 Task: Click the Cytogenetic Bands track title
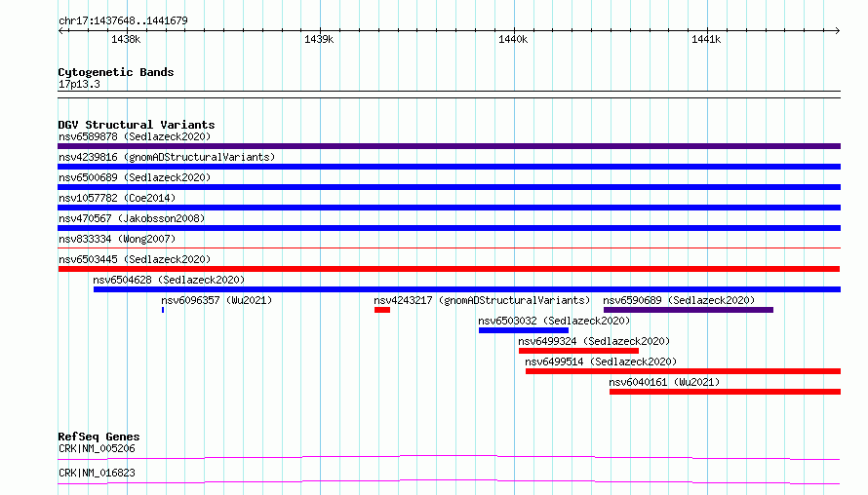click(116, 72)
